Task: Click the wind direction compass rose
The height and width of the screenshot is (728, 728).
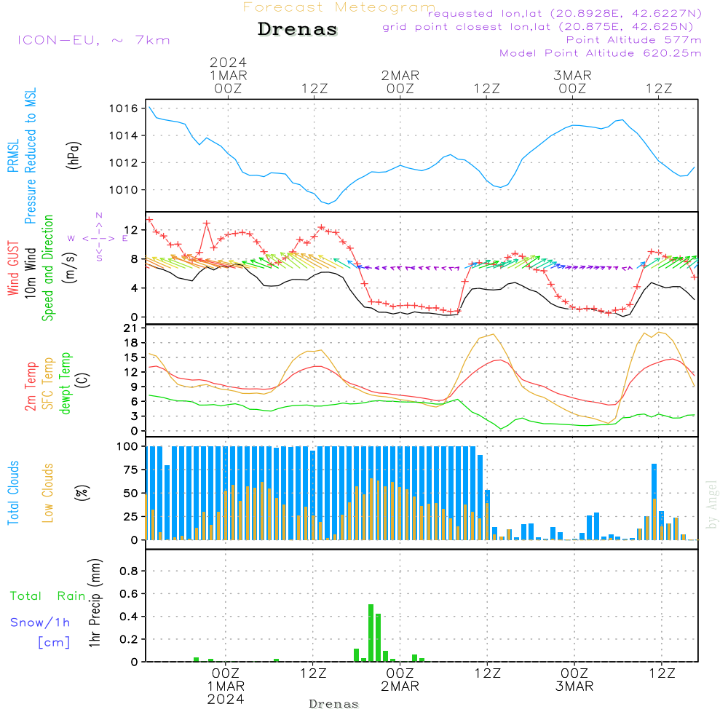Action: pos(99,237)
